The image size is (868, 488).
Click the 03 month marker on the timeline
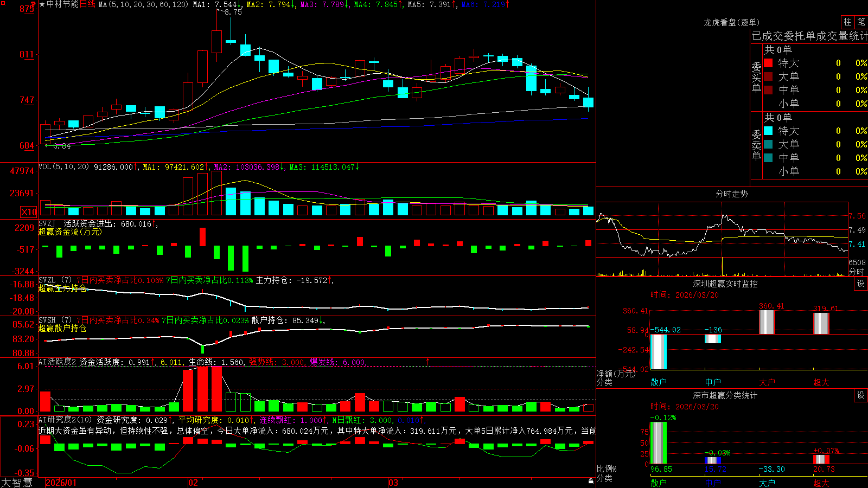point(393,483)
